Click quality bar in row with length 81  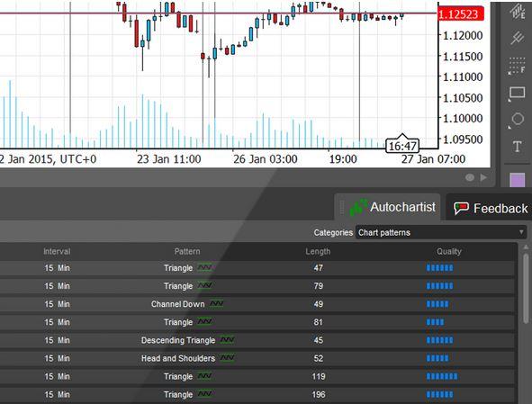tap(436, 322)
